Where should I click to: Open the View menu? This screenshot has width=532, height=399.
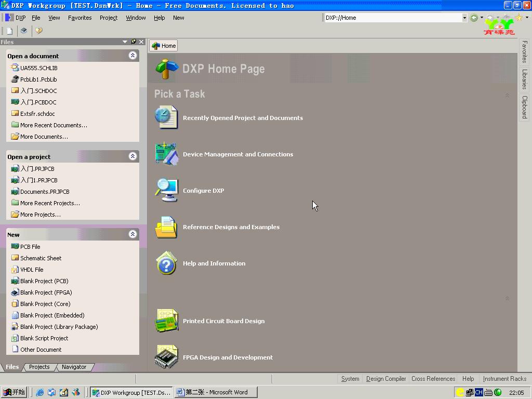click(x=54, y=18)
